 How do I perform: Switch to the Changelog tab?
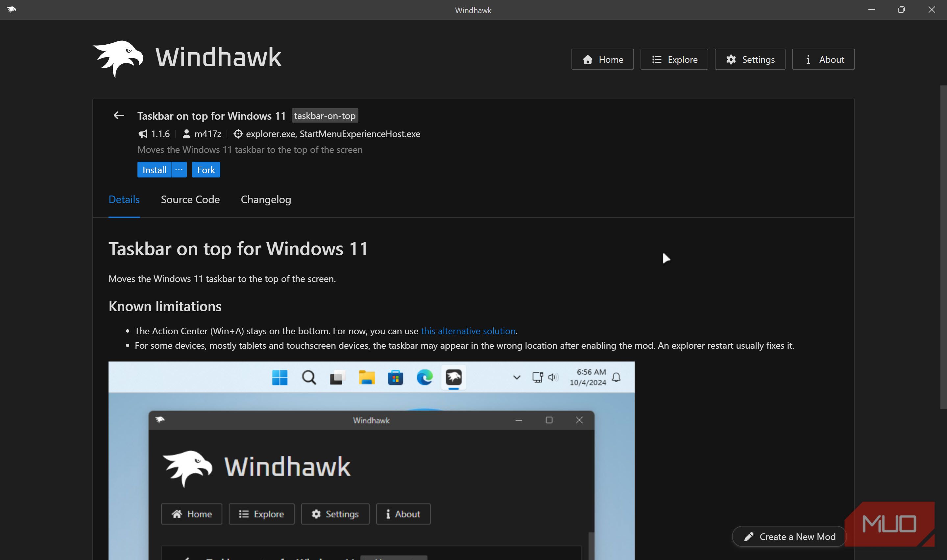[266, 199]
